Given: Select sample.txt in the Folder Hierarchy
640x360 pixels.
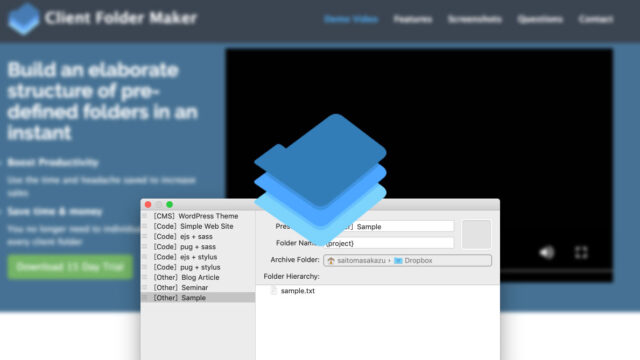Looking at the screenshot, I should (298, 291).
